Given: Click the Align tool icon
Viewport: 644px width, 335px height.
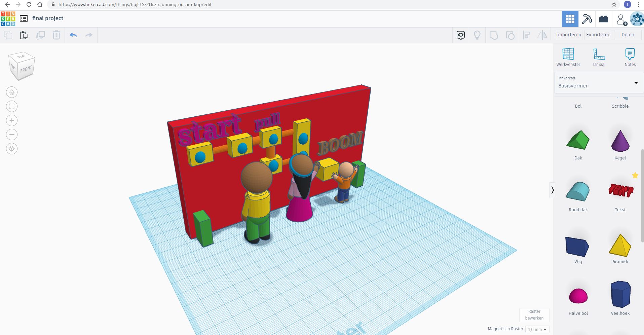Looking at the screenshot, I should click(x=527, y=35).
